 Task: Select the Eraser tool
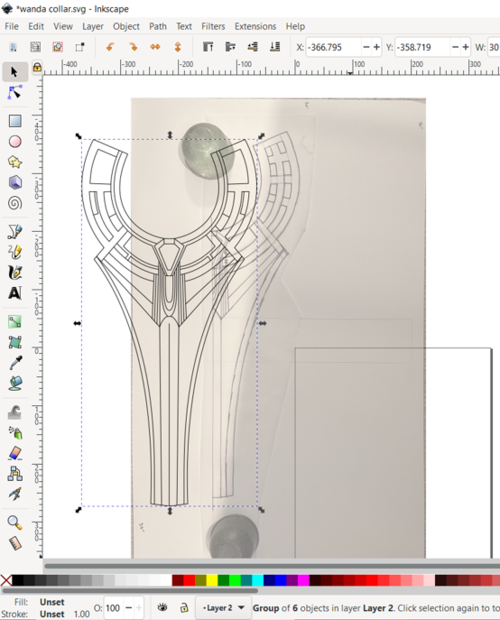[15, 453]
